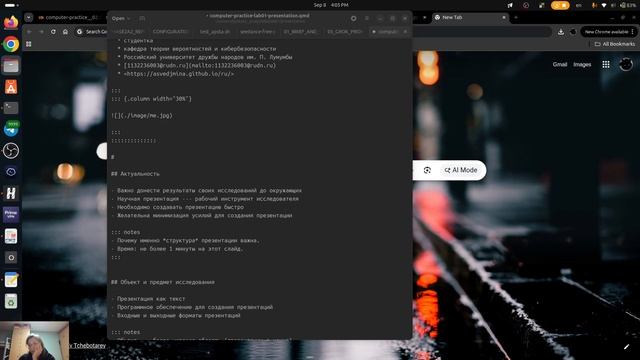Click the orange recording indicator in top bar
Viewport: 640px width, 360px height.
[x=560, y=5]
